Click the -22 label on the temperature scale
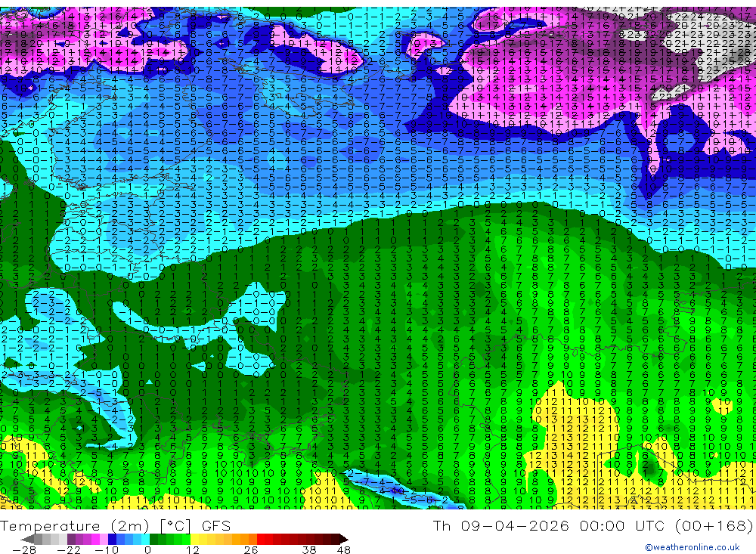756x554 pixels. click(x=69, y=549)
